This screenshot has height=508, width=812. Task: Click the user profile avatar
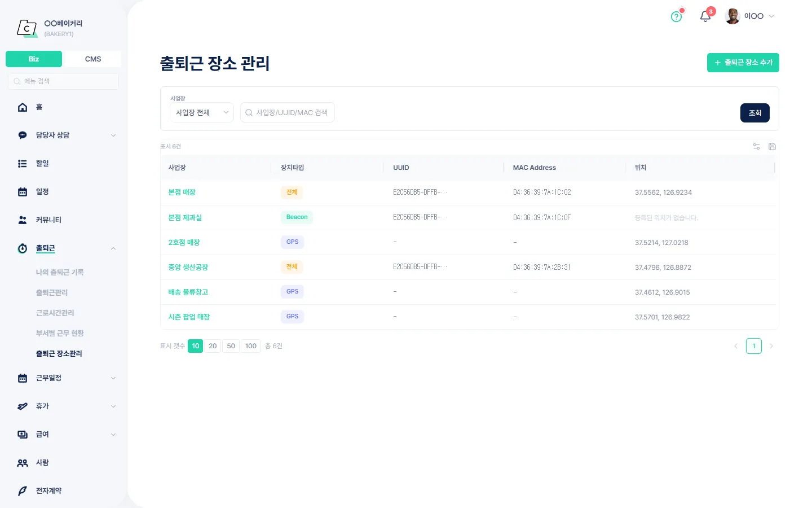click(x=732, y=16)
